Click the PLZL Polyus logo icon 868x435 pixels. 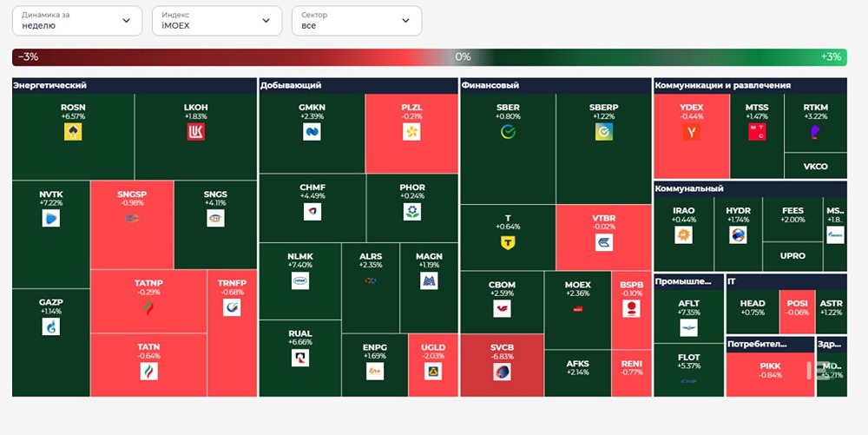[411, 132]
